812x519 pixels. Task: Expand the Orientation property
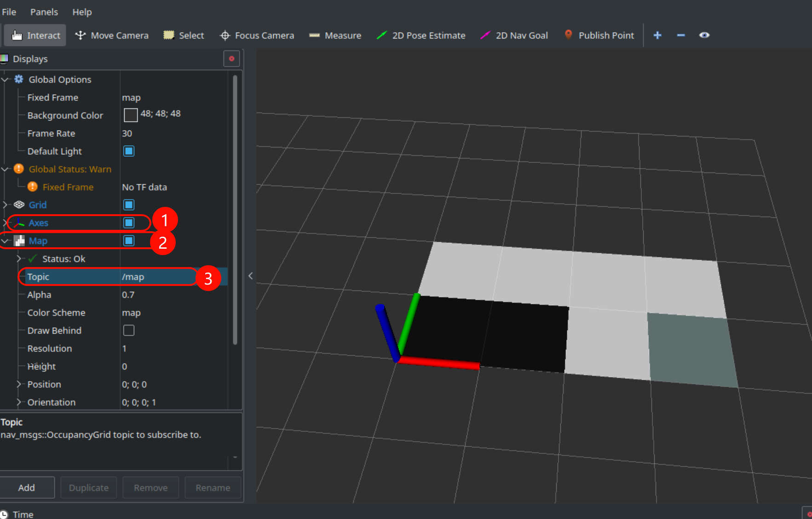19,402
